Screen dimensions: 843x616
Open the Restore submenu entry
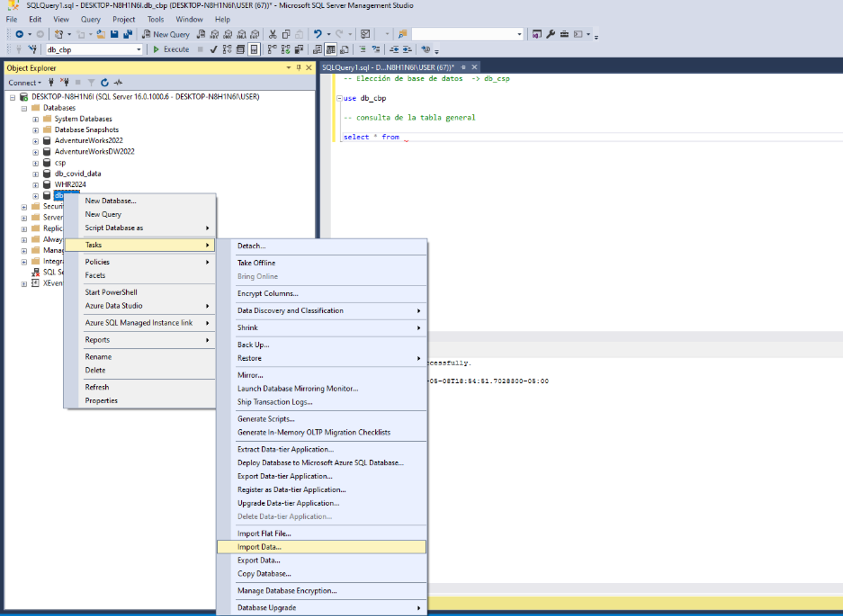click(321, 358)
